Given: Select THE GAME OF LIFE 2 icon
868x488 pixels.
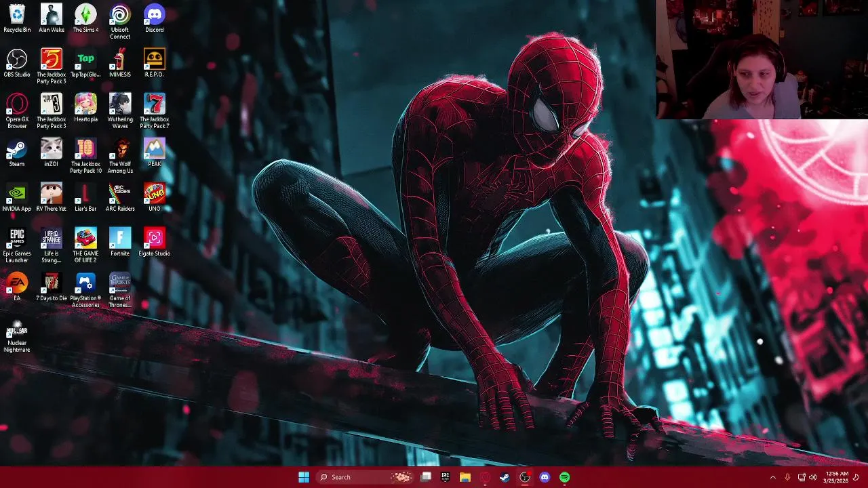Looking at the screenshot, I should click(x=85, y=245).
